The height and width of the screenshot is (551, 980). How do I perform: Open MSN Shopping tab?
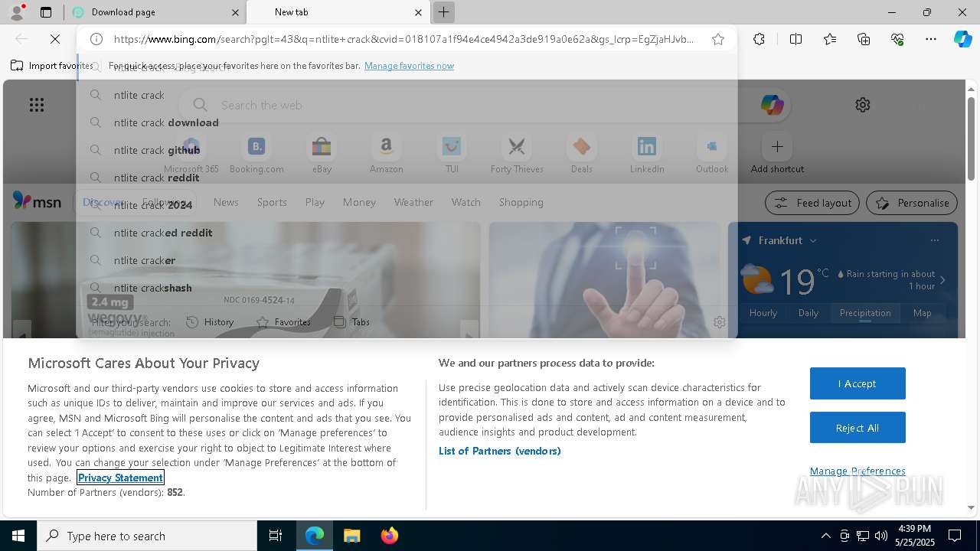pyautogui.click(x=521, y=202)
